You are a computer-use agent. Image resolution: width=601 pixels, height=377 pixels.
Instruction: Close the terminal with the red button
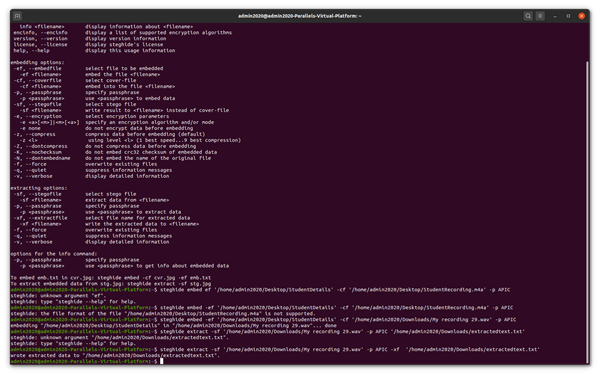point(581,16)
